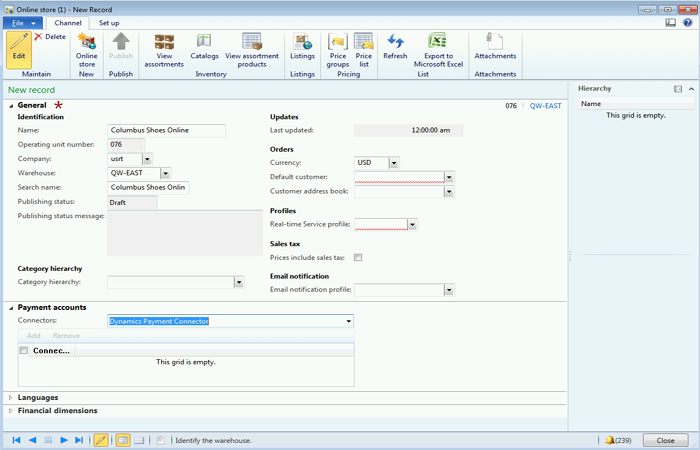Open the Currency USD dropdown
The width and height of the screenshot is (700, 450).
pos(394,162)
